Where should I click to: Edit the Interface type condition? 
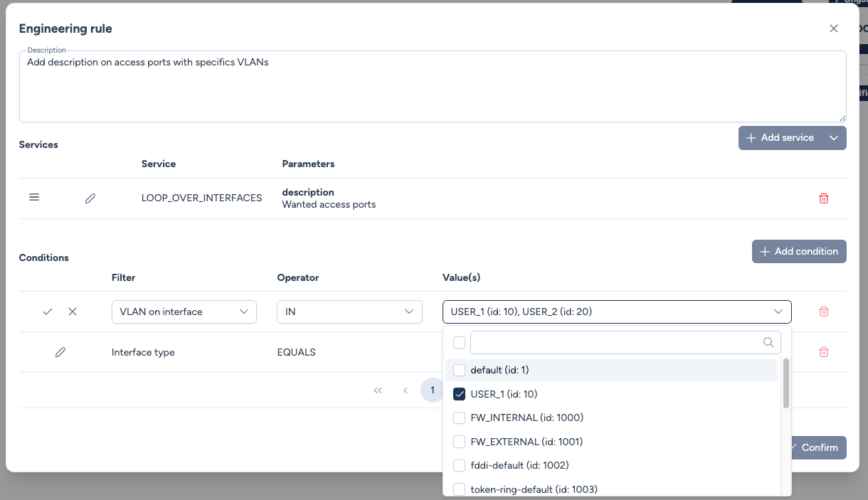tap(60, 352)
